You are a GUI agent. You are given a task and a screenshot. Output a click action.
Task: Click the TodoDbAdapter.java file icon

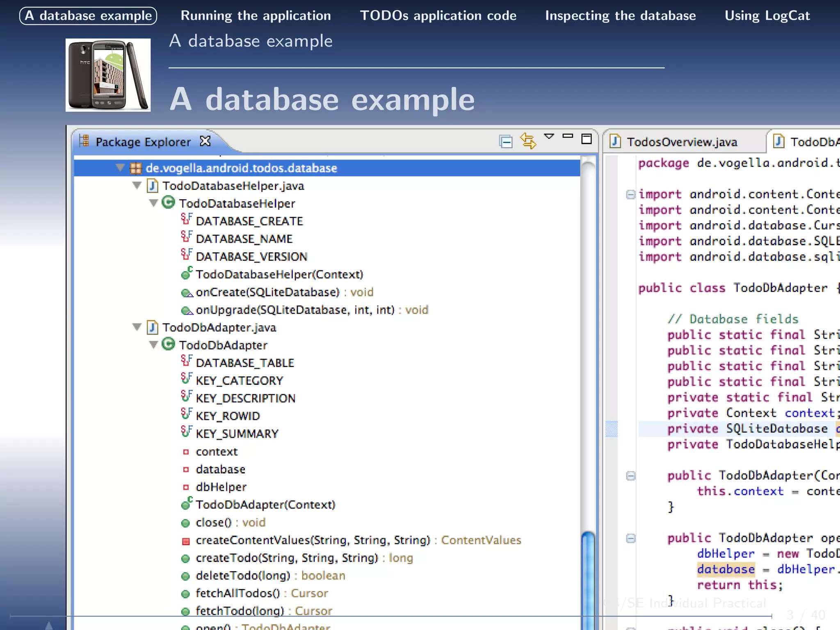pos(153,327)
